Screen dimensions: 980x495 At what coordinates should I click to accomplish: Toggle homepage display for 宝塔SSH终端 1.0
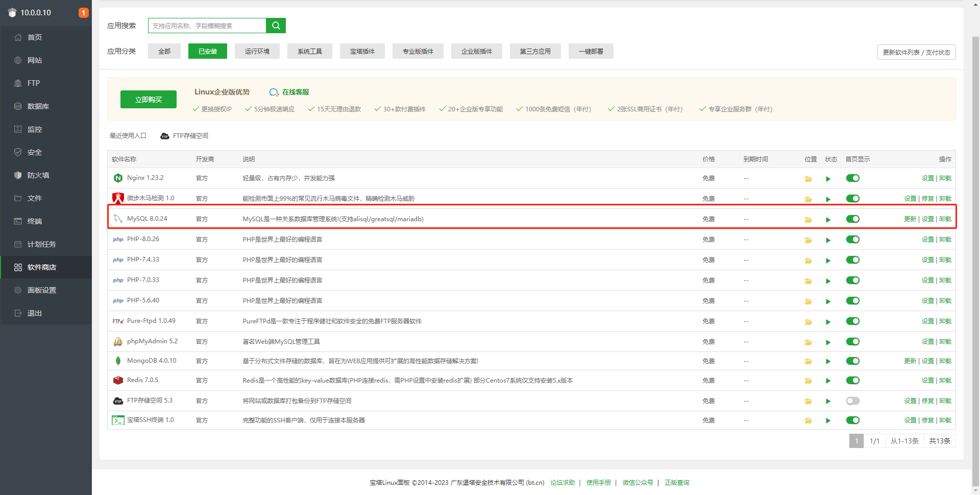tap(853, 420)
